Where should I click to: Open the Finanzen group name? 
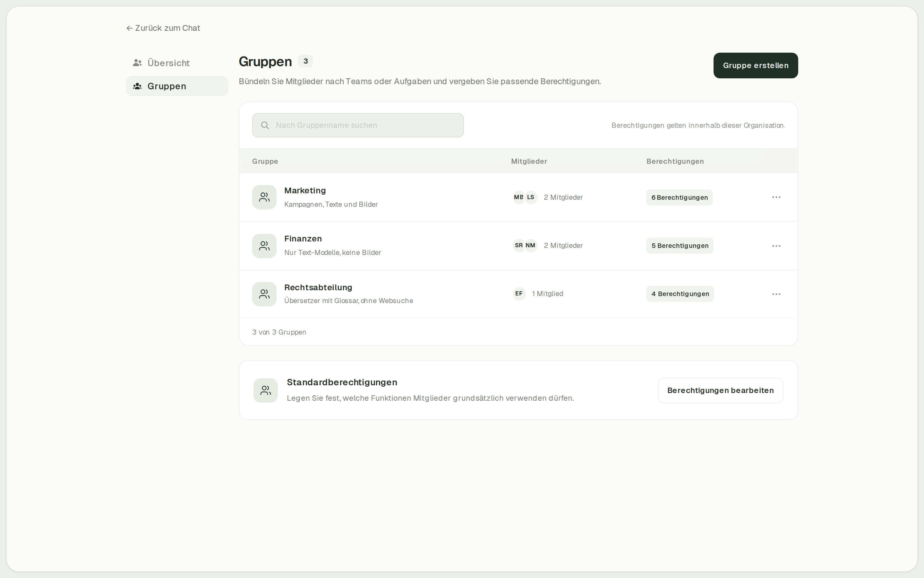(x=303, y=239)
